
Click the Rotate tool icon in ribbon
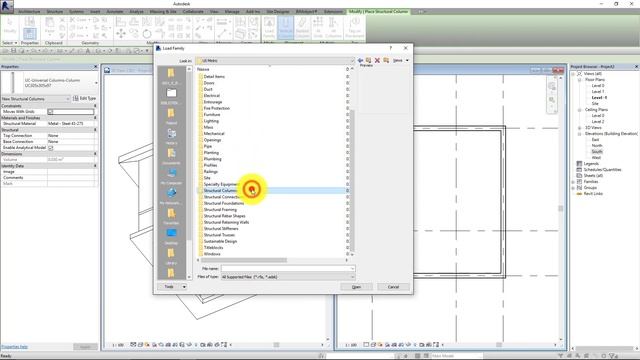(x=147, y=34)
